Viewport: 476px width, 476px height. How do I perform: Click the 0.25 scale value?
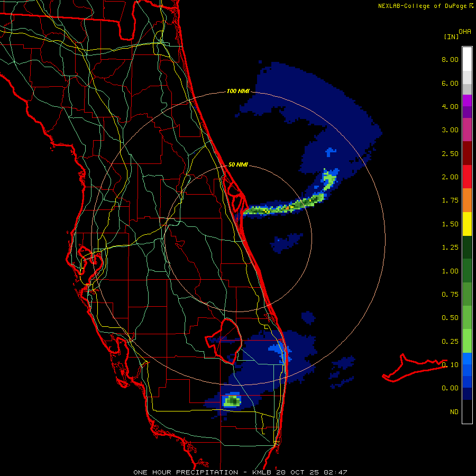[450, 342]
